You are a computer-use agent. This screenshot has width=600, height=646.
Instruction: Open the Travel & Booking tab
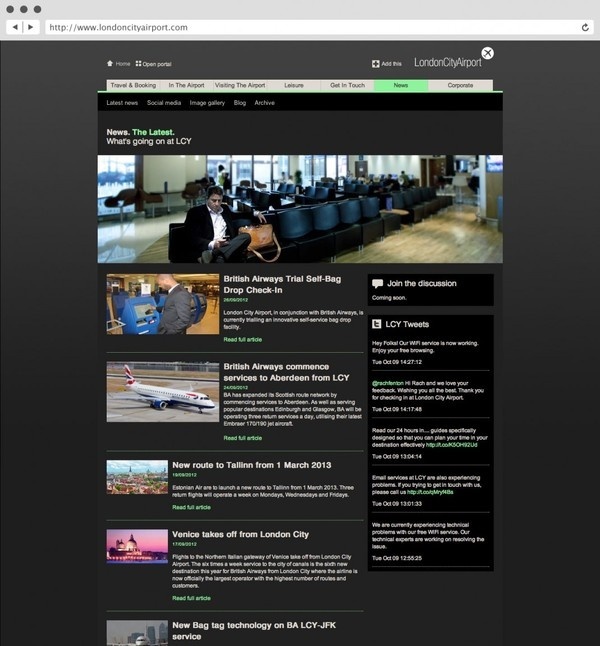133,85
